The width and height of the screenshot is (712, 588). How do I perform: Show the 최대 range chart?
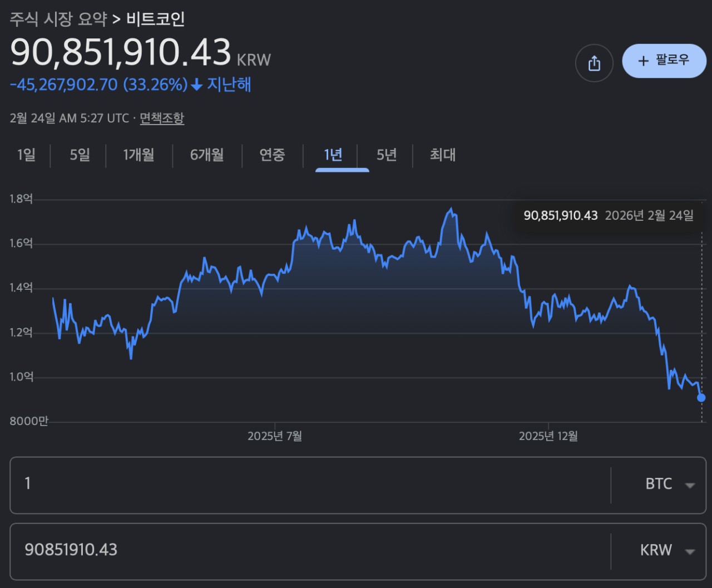(x=442, y=155)
